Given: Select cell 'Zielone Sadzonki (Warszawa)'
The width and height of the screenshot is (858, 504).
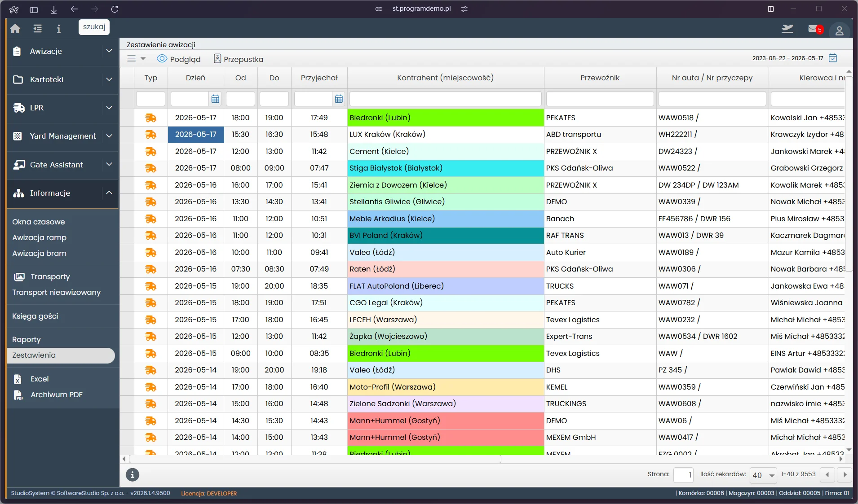Looking at the screenshot, I should [445, 404].
